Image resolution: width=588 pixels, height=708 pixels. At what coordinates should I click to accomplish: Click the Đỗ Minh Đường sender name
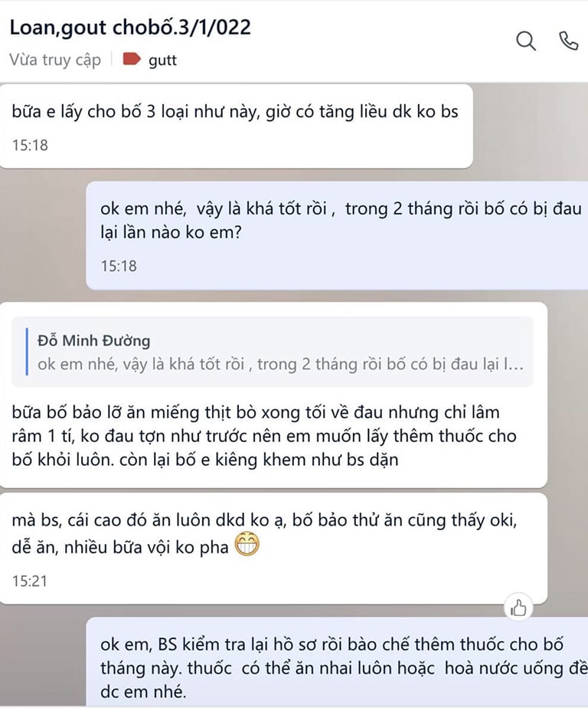tap(94, 340)
